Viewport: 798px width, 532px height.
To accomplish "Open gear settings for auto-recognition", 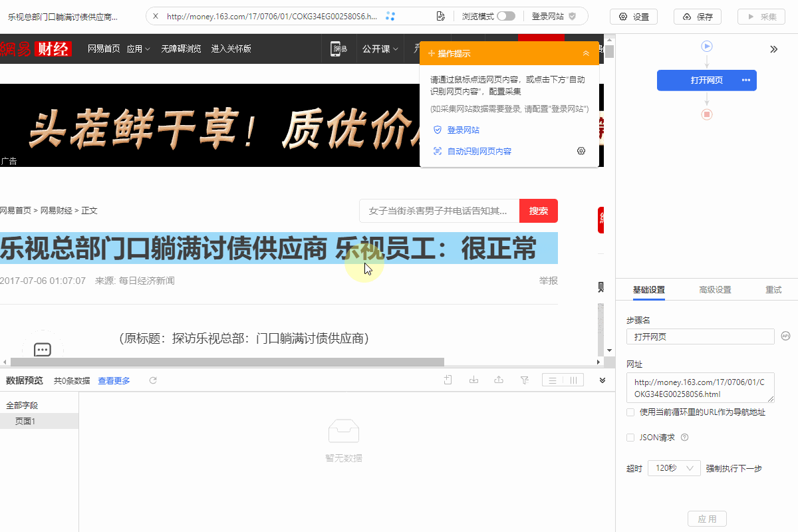I will (x=581, y=152).
